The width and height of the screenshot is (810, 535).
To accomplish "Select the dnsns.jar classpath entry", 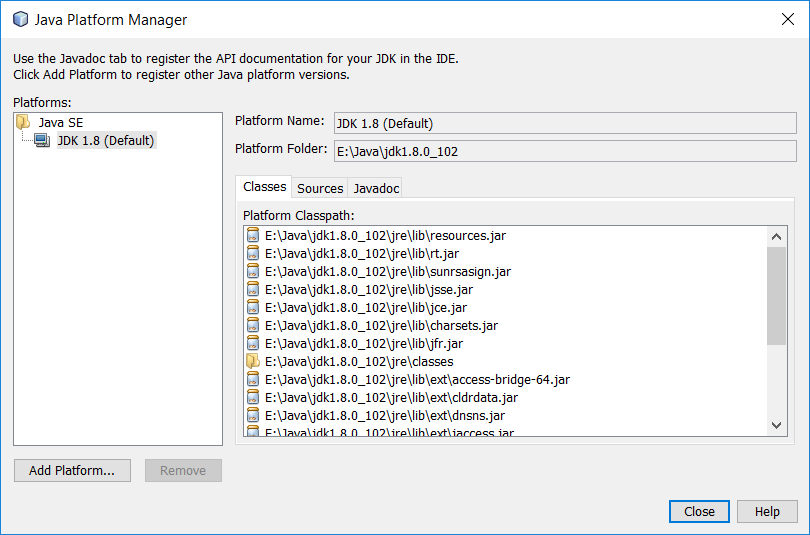I will [x=385, y=416].
